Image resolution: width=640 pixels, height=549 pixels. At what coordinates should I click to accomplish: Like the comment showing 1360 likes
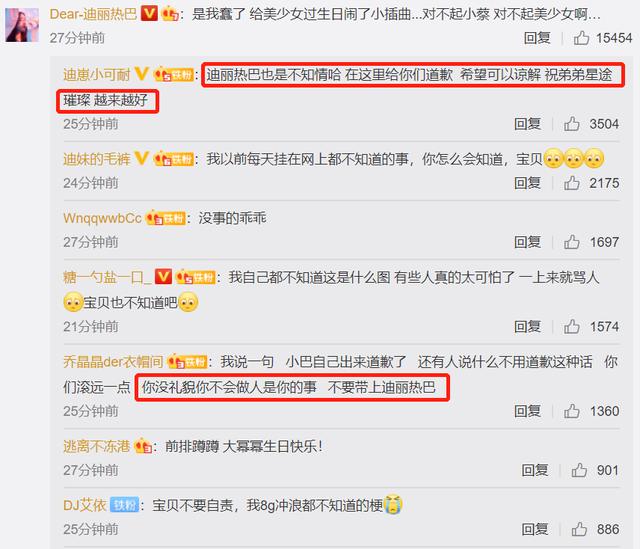[572, 411]
